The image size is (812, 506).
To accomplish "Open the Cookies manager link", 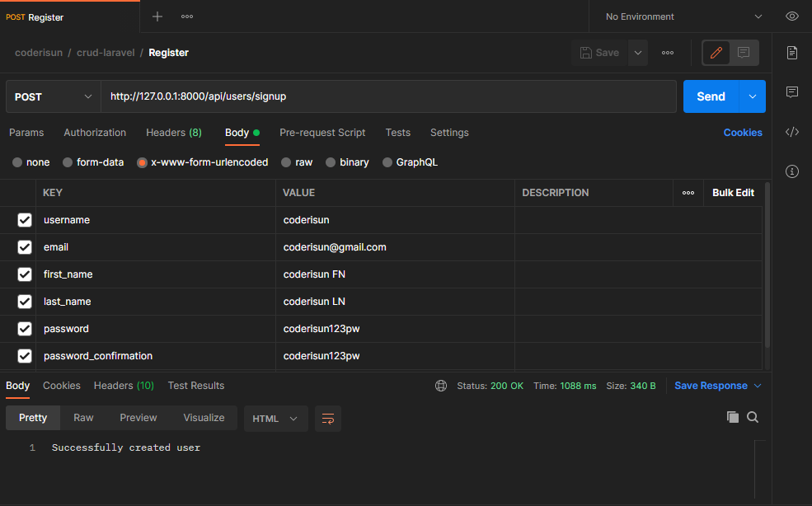I will 743,133.
